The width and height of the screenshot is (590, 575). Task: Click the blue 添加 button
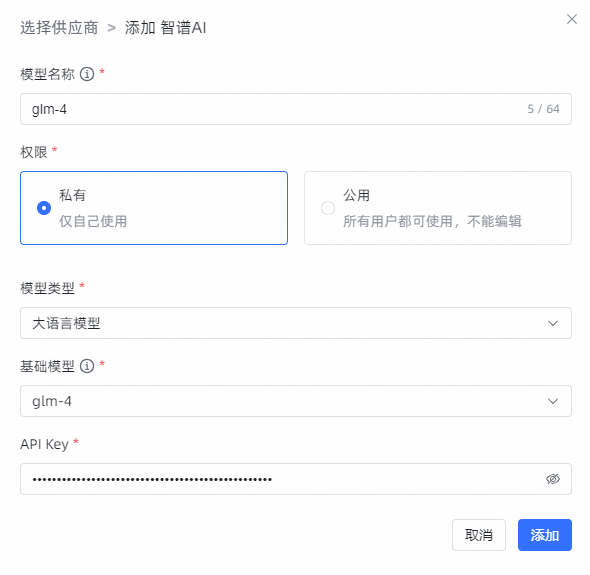click(x=545, y=535)
